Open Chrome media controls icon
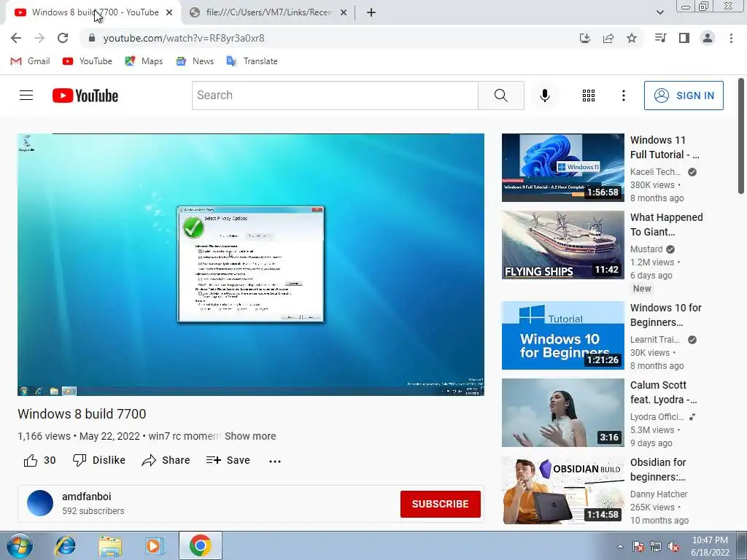 click(660, 38)
